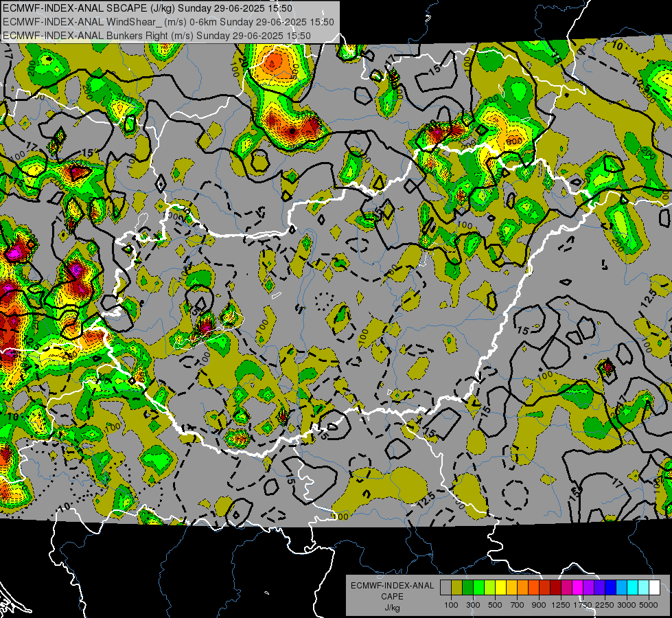This screenshot has width=672, height=618.
Task: Select the orange swatch right of the 700 mark
Action: [x=523, y=588]
